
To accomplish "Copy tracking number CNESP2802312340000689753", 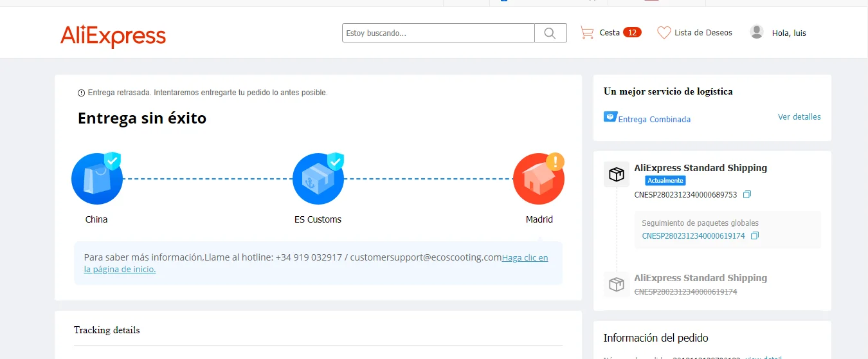I will [x=747, y=194].
